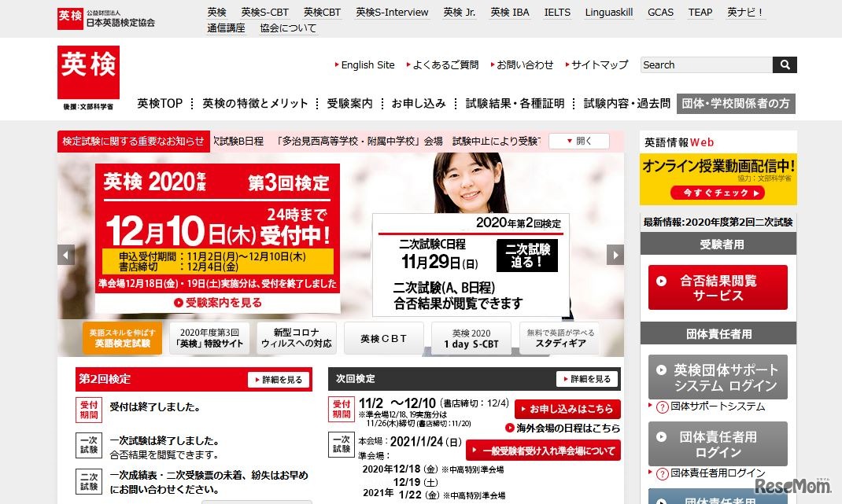The image size is (842, 504).
Task: Open 詳細を見る in 次回検定 header
Action: (586, 379)
